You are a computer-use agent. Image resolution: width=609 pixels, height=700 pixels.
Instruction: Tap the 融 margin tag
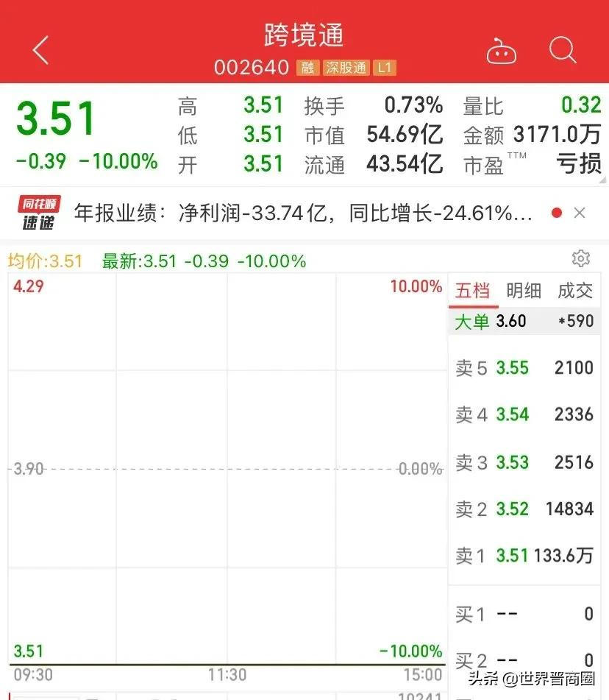[307, 68]
